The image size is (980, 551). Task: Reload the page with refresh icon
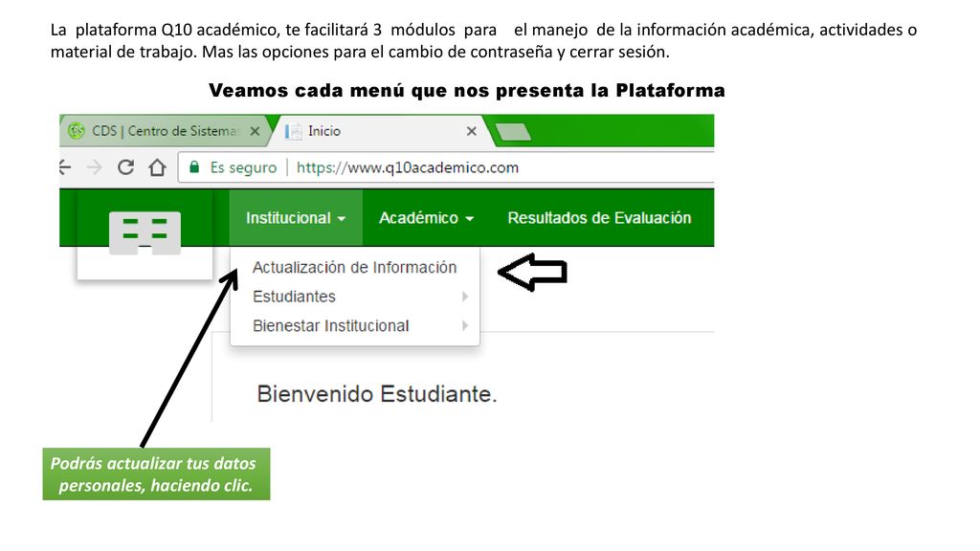tap(125, 167)
